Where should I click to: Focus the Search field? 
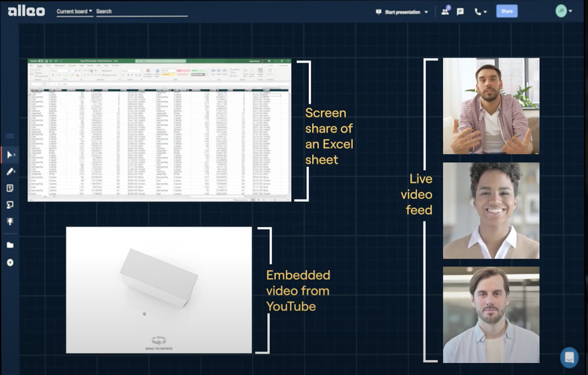142,11
